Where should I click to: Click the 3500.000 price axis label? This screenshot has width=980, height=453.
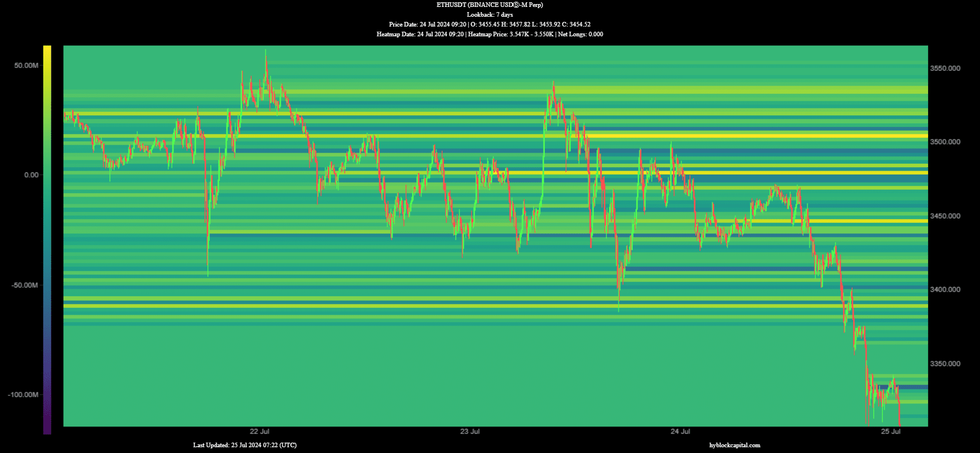(945, 142)
